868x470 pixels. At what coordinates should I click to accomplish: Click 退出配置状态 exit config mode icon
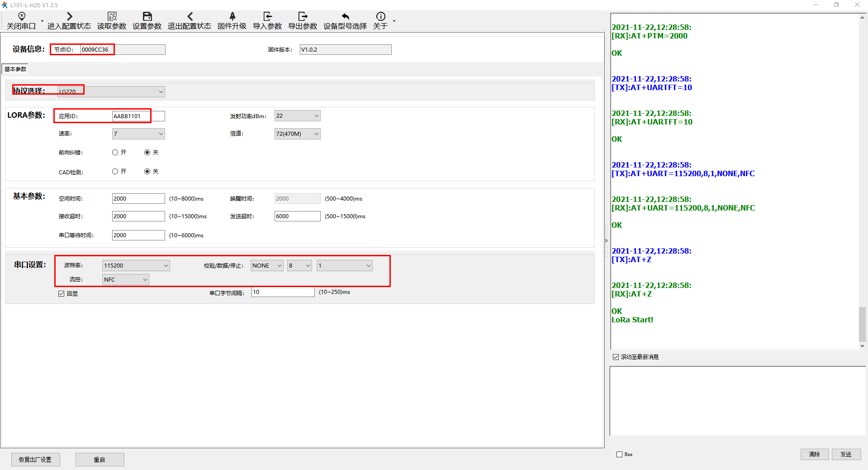[x=190, y=17]
